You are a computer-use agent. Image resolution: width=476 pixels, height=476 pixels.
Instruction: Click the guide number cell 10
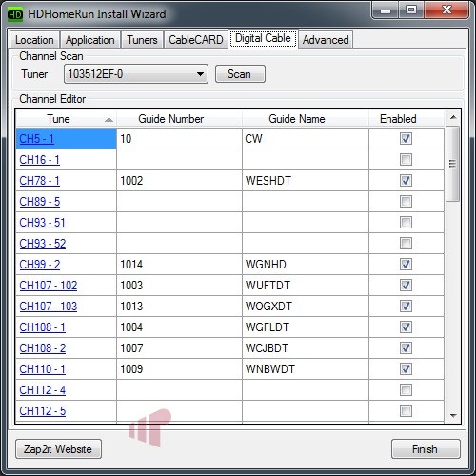point(179,139)
